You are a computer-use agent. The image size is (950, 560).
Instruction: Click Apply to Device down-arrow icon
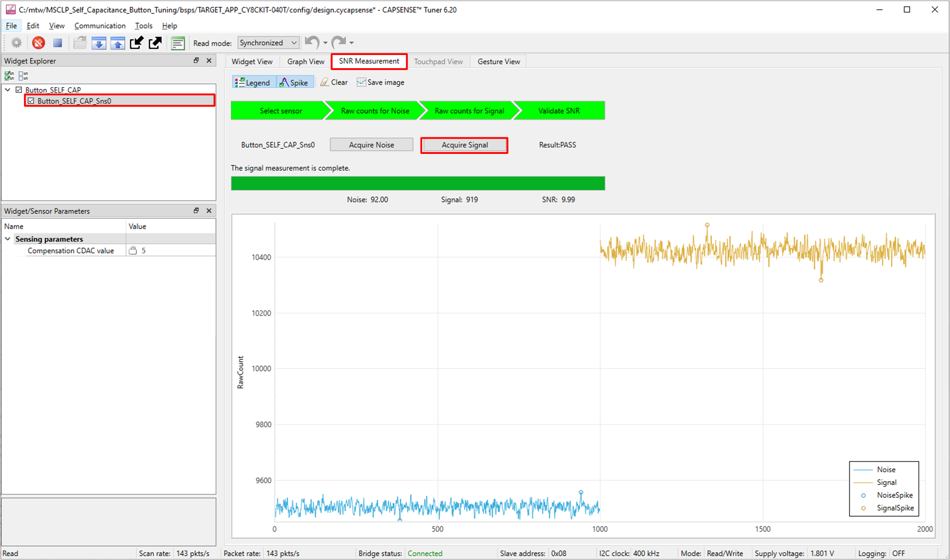pyautogui.click(x=99, y=43)
